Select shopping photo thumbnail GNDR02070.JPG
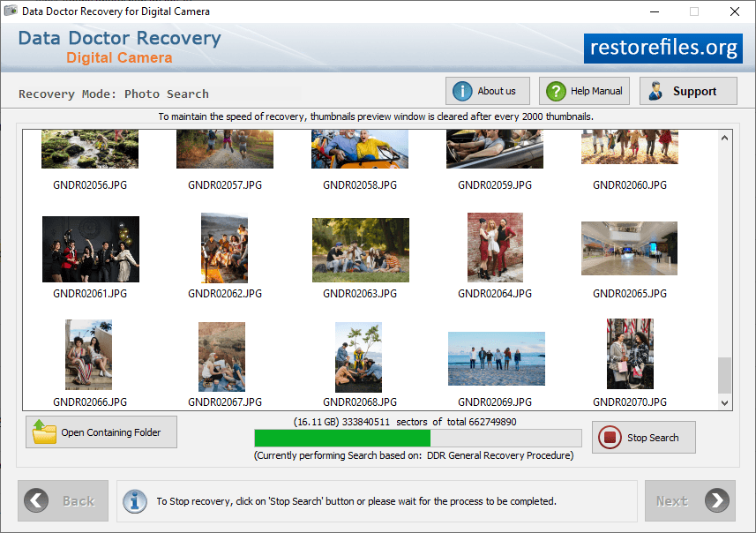Image resolution: width=756 pixels, height=533 pixels. pyautogui.click(x=630, y=354)
